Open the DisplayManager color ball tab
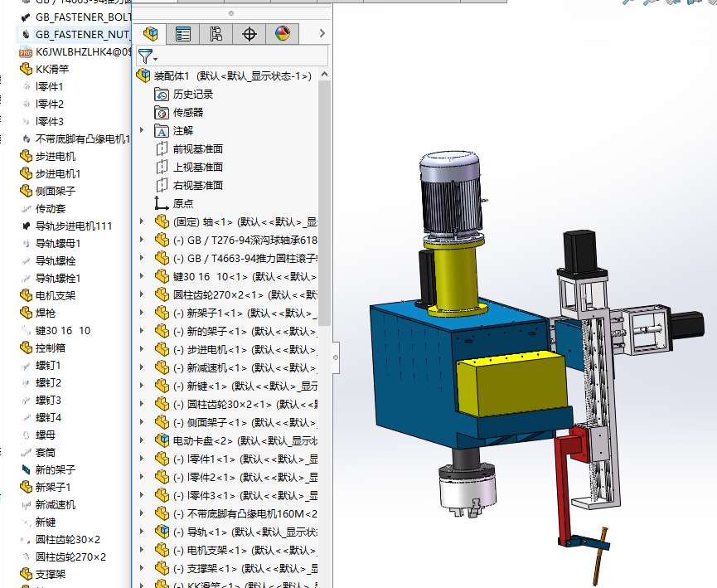The width and height of the screenshot is (717, 588). click(x=283, y=34)
